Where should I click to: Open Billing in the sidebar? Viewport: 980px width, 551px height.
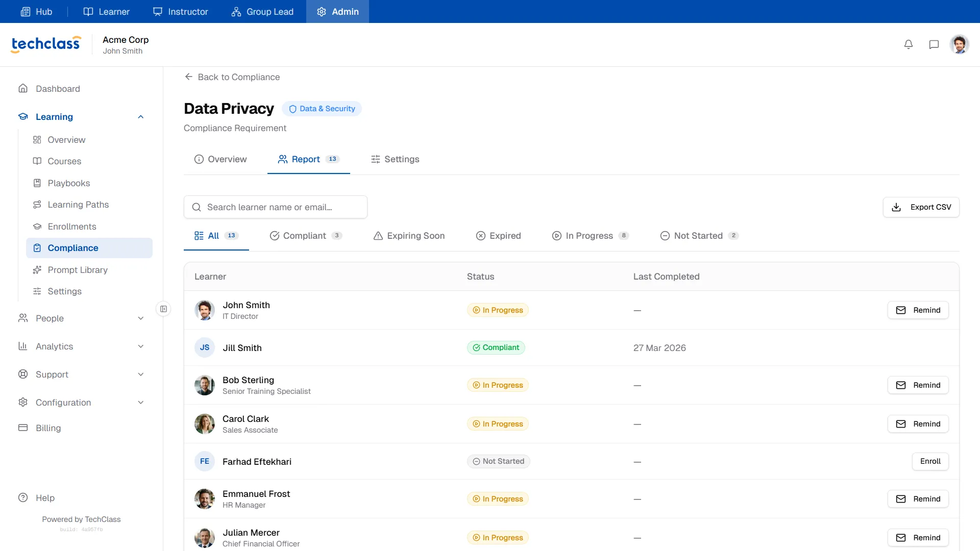[x=82, y=428]
